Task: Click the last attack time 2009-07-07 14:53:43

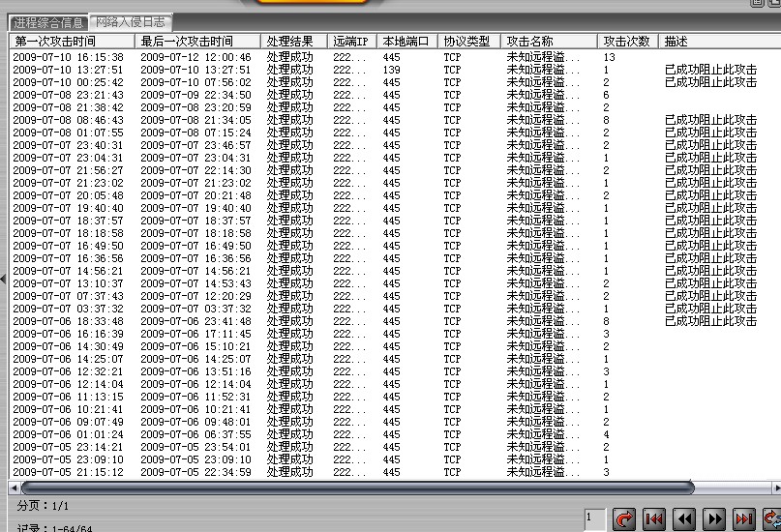Action: (x=195, y=283)
